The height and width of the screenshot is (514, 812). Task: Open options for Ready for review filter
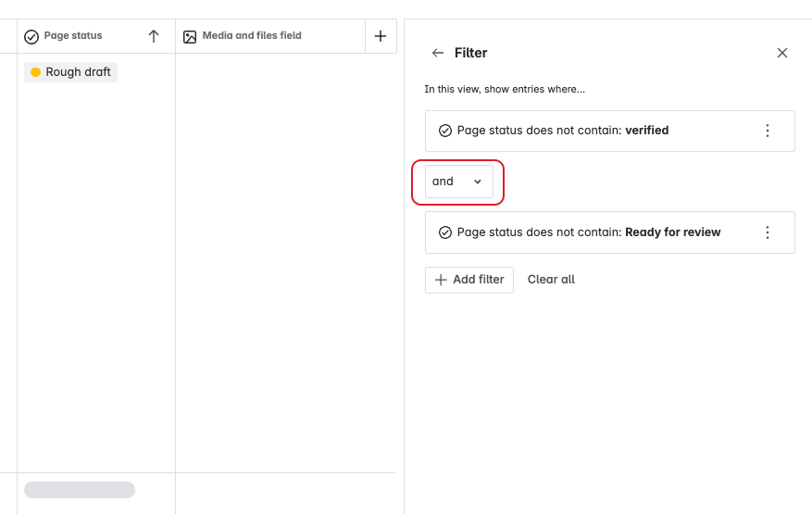click(767, 232)
